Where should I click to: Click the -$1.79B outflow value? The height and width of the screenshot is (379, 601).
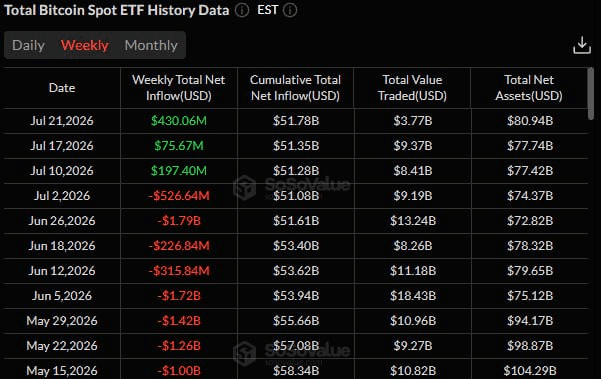point(179,221)
